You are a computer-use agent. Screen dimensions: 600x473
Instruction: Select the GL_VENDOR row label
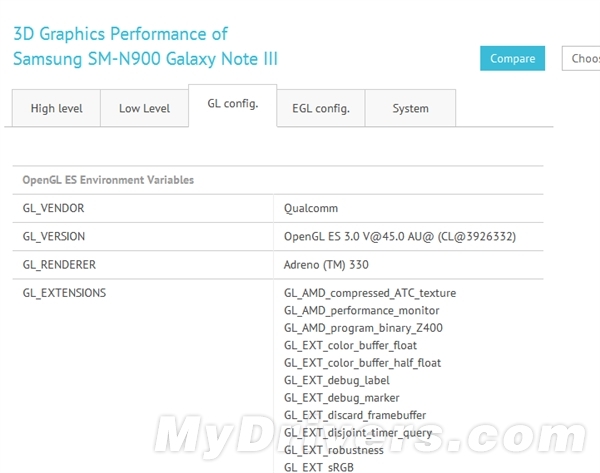(53, 208)
